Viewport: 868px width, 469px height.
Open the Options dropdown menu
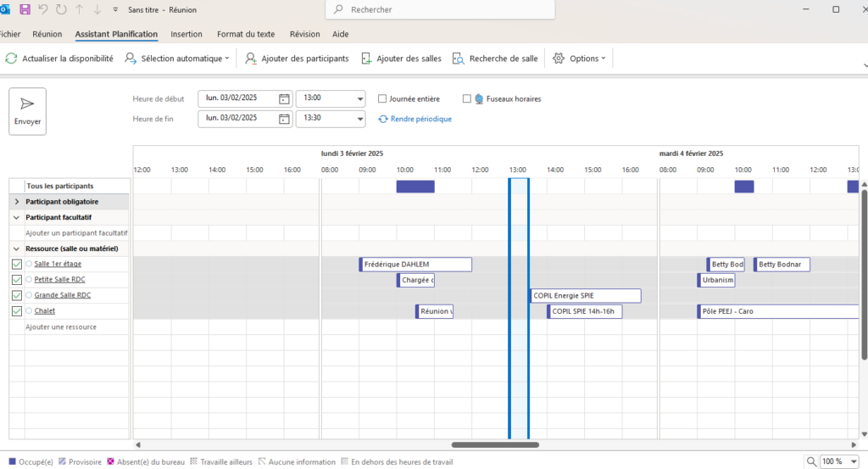tap(580, 59)
